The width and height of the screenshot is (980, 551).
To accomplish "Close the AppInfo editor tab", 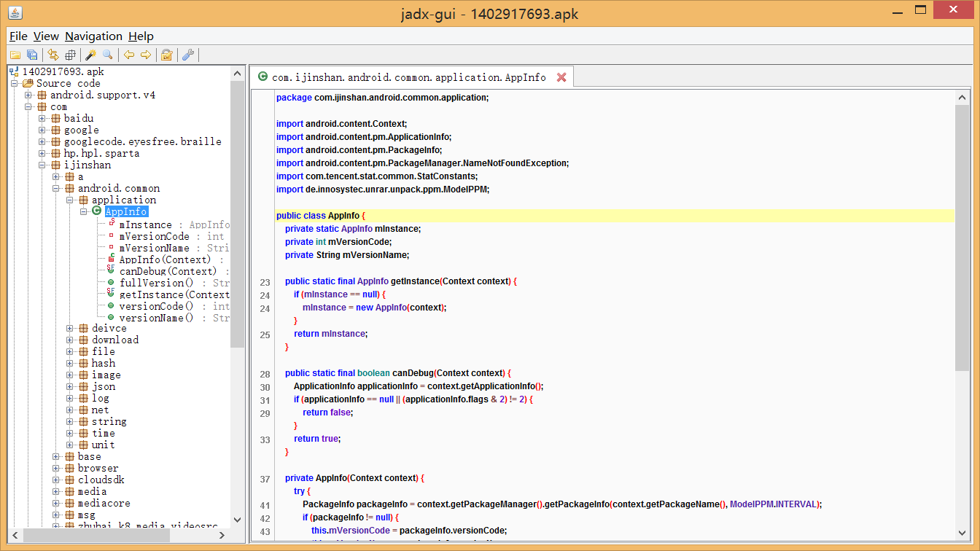I will point(561,77).
